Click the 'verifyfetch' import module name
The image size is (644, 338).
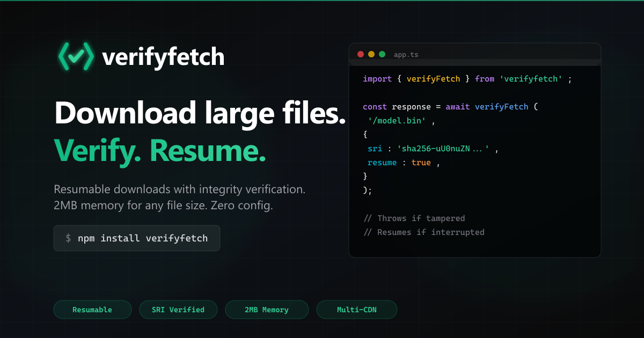coord(531,78)
